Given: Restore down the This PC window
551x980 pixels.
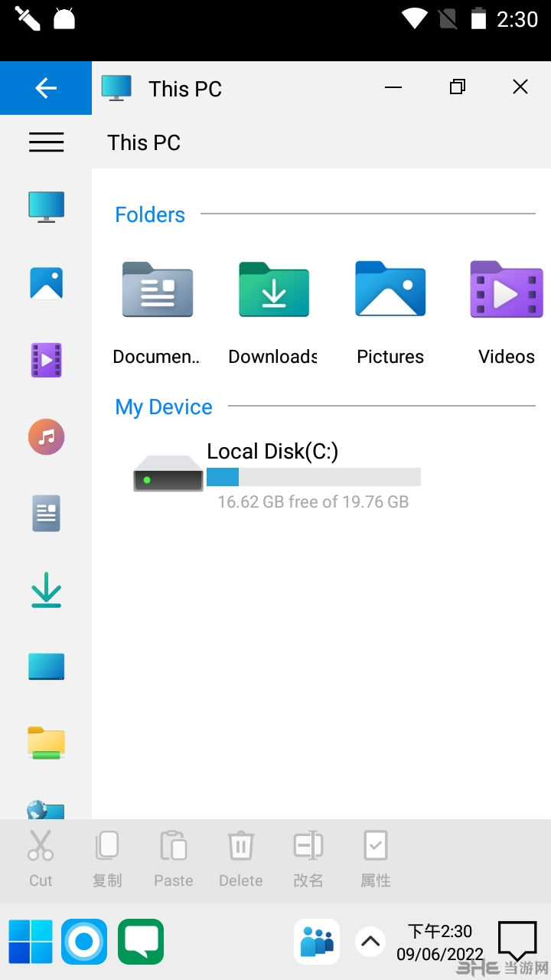Looking at the screenshot, I should coord(457,87).
